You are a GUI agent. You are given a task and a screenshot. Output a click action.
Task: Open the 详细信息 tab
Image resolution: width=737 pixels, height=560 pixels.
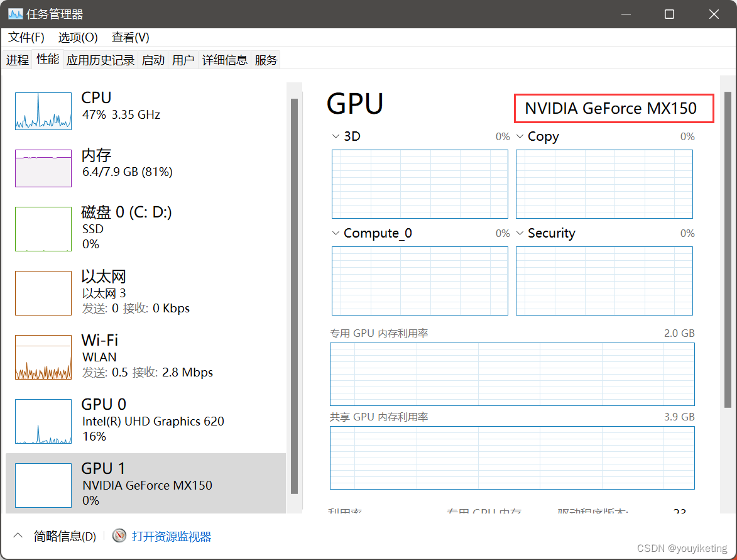pyautogui.click(x=225, y=60)
